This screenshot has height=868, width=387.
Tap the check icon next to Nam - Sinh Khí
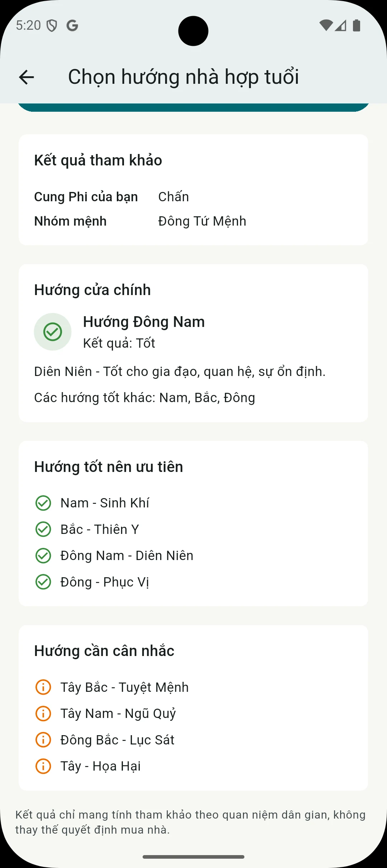coord(43,503)
